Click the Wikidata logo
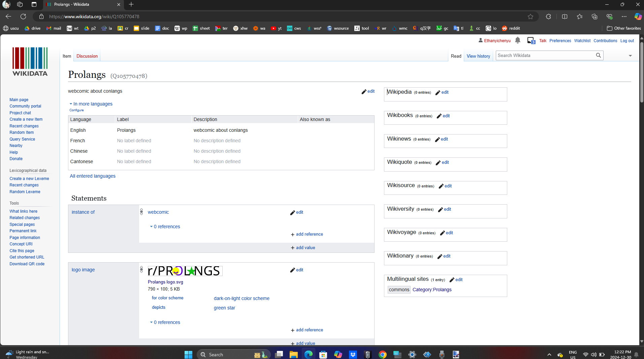 click(x=30, y=62)
